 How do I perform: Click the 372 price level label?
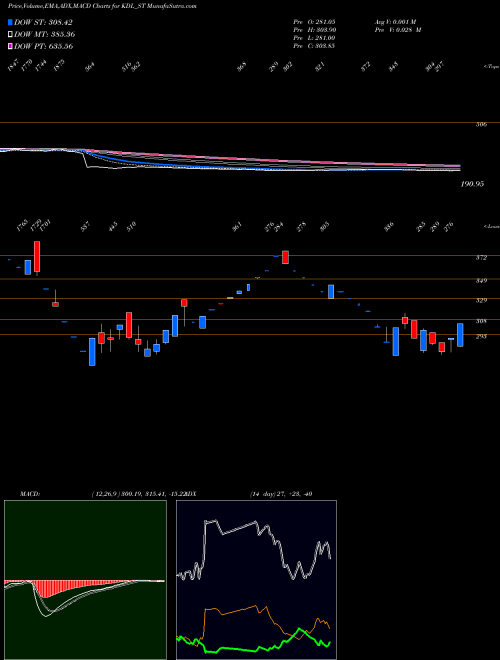click(x=481, y=258)
